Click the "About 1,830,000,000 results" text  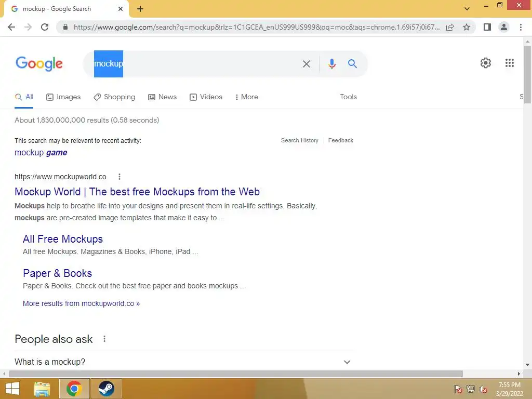(87, 120)
